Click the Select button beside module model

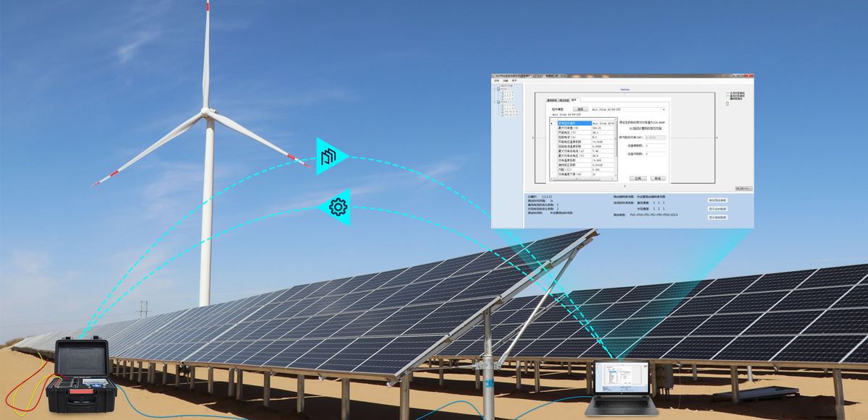point(580,110)
